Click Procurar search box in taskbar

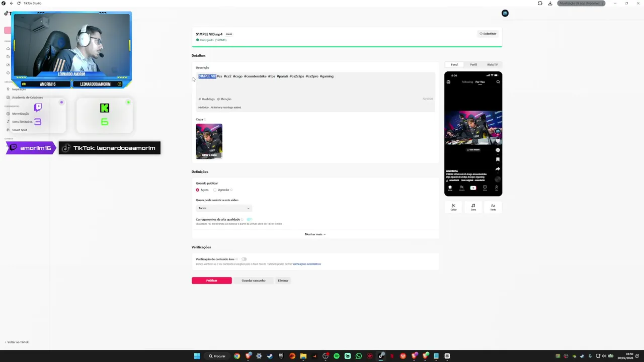[217, 356]
